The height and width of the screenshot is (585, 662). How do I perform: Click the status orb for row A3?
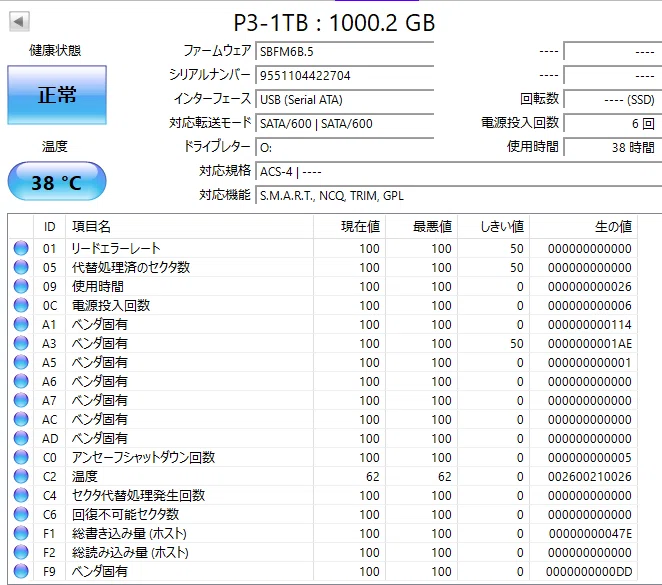[21, 343]
